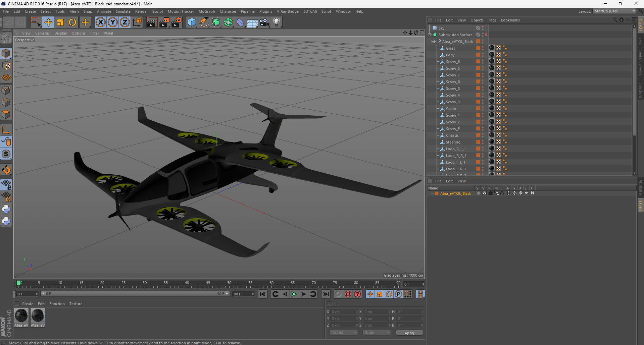Add Subdivision Surface generator icon
644x345 pixels.
(x=216, y=22)
